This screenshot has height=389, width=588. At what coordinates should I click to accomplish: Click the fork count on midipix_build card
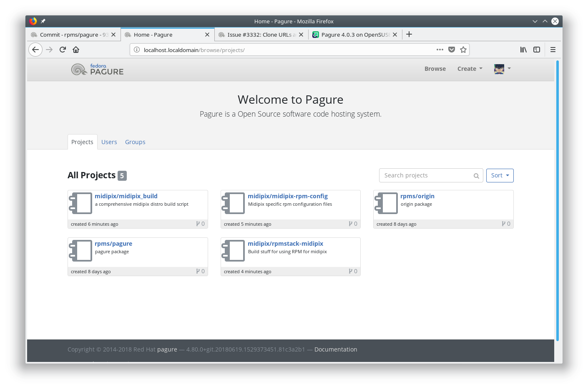pos(201,224)
